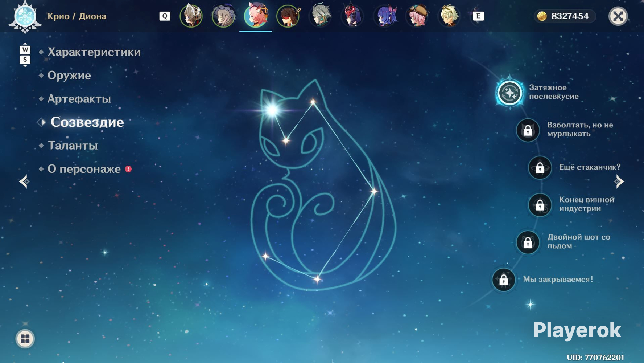Select the Созвездие menu entry
644x363 pixels.
point(87,122)
